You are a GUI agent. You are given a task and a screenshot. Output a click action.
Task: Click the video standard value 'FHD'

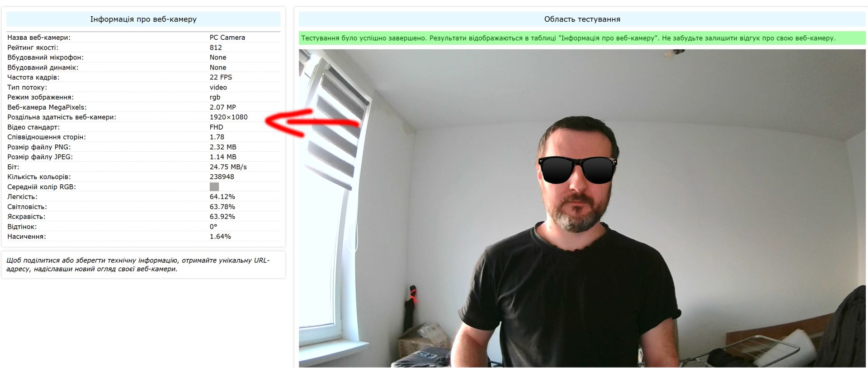(217, 127)
